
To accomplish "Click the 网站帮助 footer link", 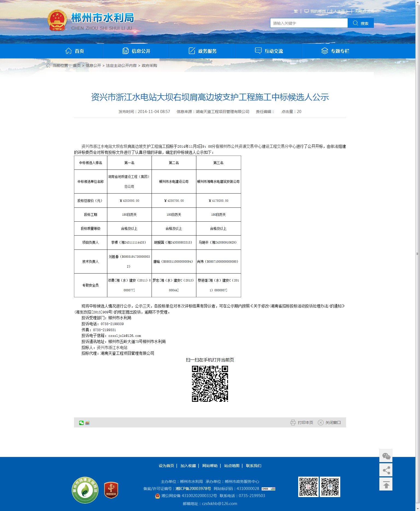I will (210, 466).
